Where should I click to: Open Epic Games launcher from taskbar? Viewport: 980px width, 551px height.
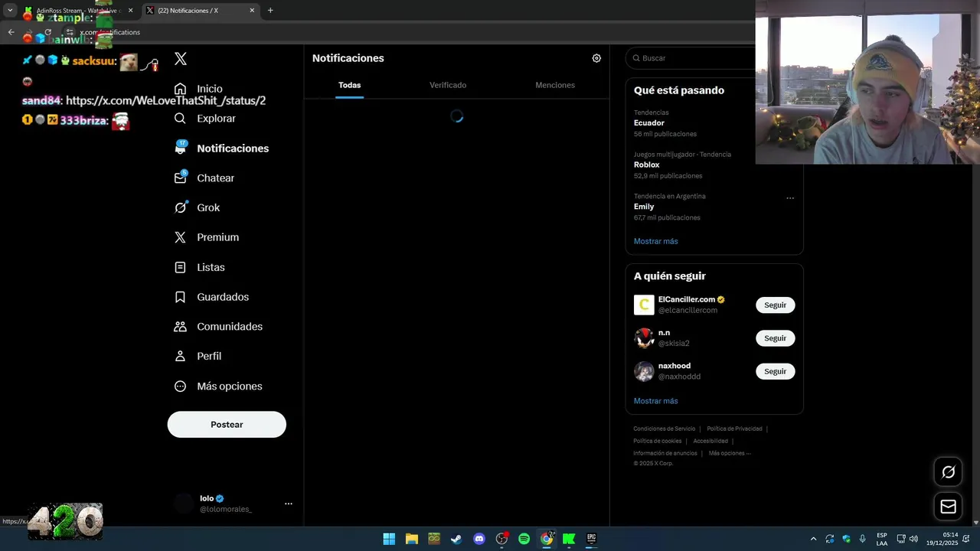pyautogui.click(x=592, y=539)
